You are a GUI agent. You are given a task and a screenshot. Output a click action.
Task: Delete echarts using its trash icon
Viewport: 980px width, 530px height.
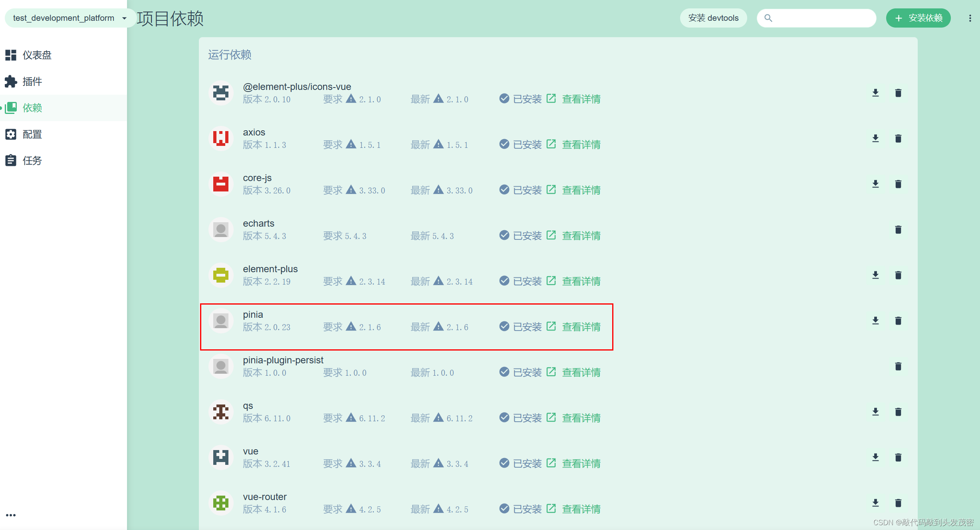898,229
